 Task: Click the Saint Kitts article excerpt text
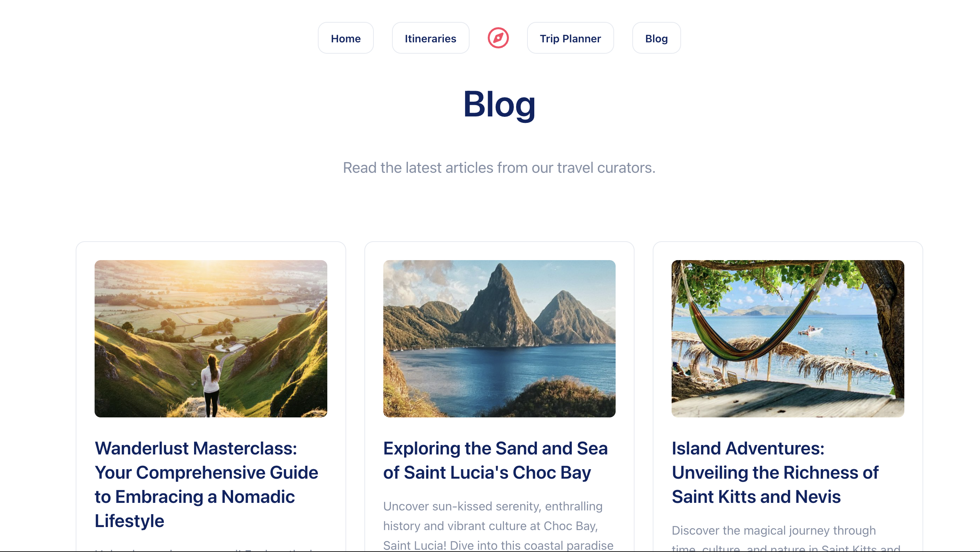click(x=786, y=538)
